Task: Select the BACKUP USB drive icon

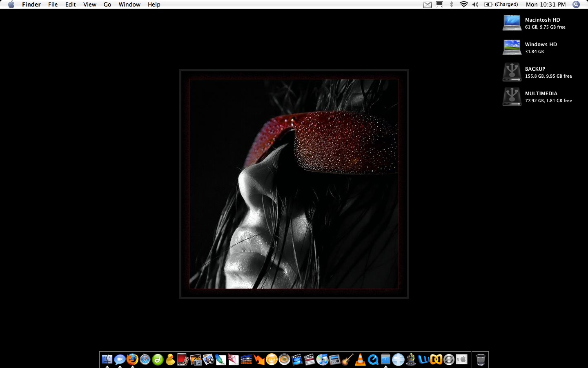Action: click(x=512, y=72)
